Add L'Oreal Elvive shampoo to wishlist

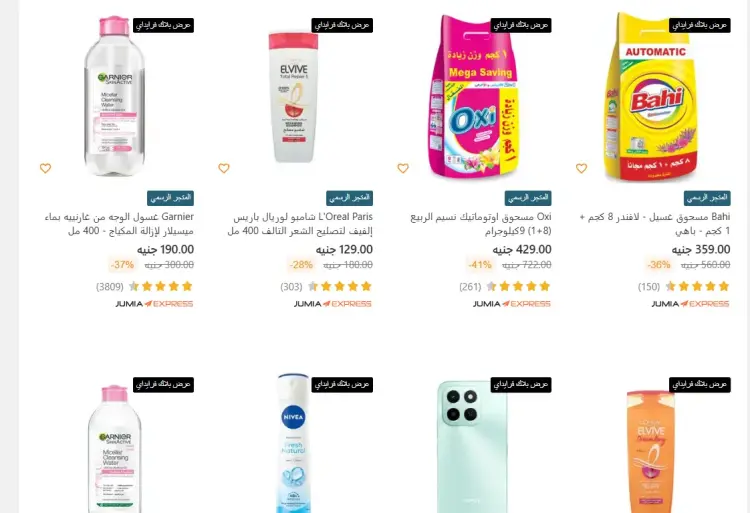click(224, 168)
